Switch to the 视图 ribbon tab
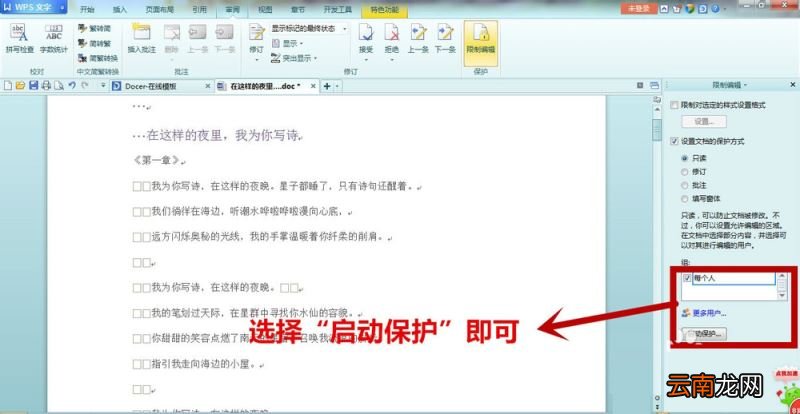 point(265,10)
